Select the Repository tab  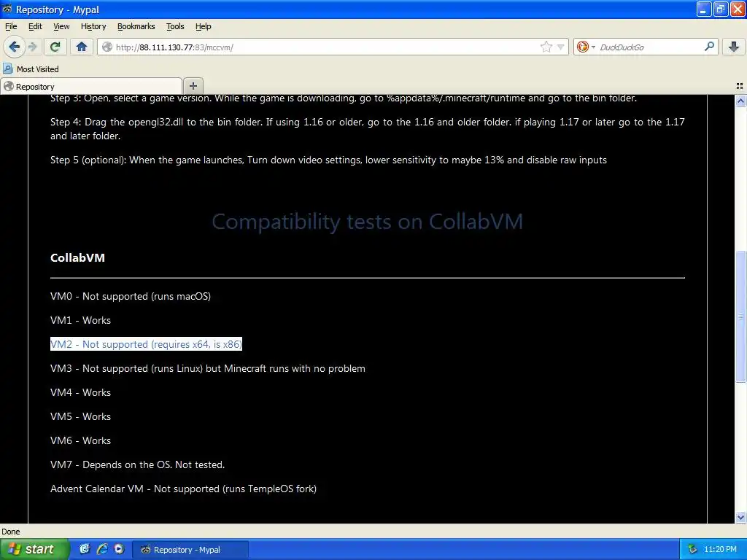[x=91, y=86]
